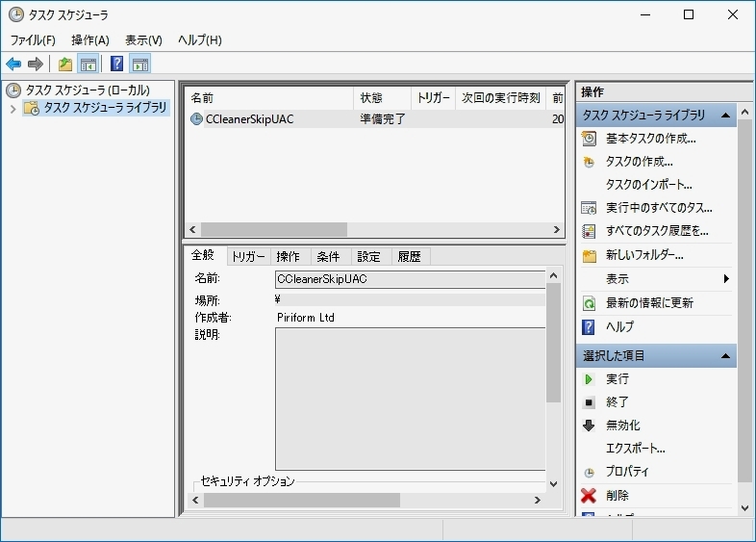Click the forward arrow toolbar icon
Screen dimensions: 756x542
(x=36, y=65)
